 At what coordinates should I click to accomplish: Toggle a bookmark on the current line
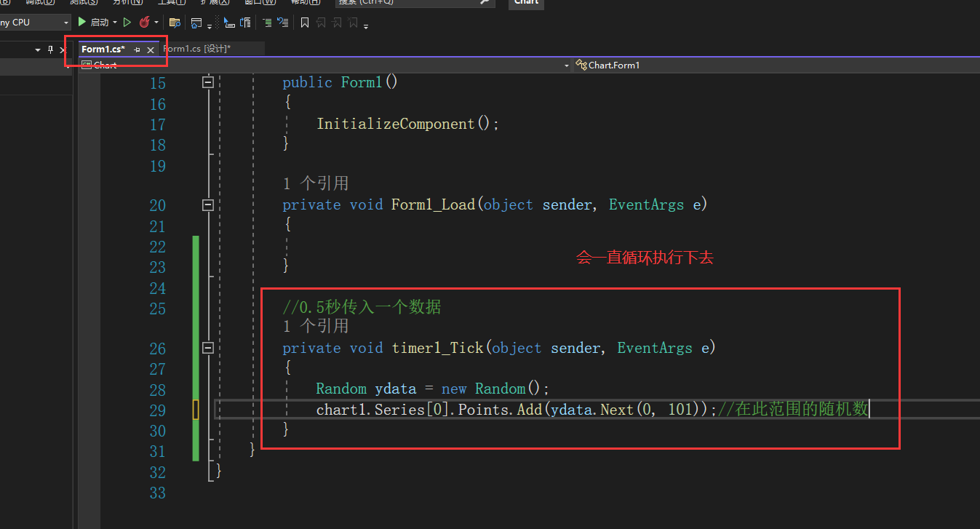305,23
